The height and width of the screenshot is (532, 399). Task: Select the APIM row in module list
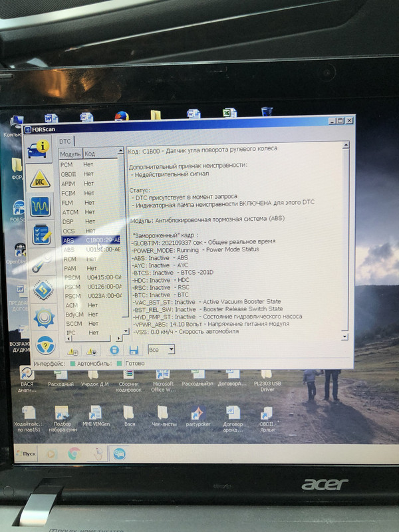(x=90, y=184)
